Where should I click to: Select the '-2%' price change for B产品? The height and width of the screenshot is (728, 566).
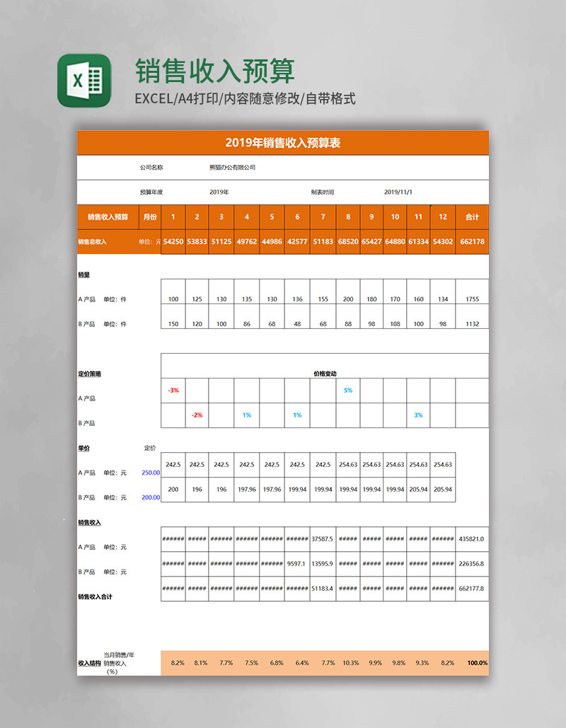tap(196, 414)
